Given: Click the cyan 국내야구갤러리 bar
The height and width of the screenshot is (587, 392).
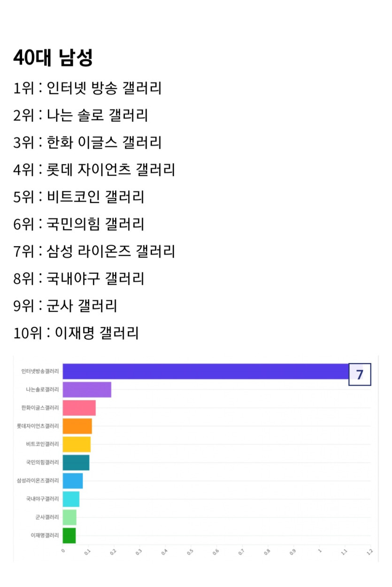Looking at the screenshot, I should point(71,499).
